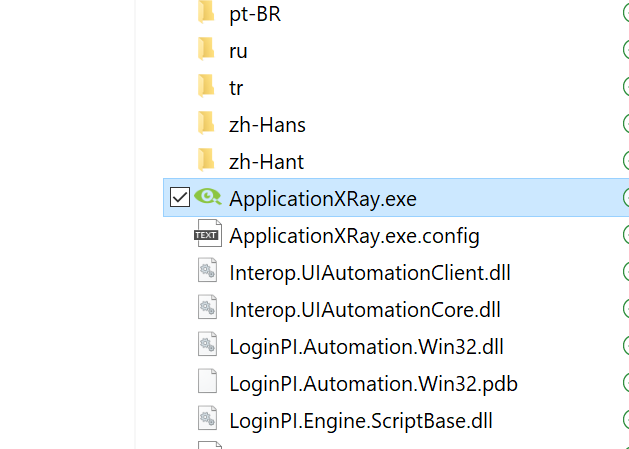
Task: Click the LoginPI.Engine.ScriptBase.dll file name
Action: [x=361, y=421]
